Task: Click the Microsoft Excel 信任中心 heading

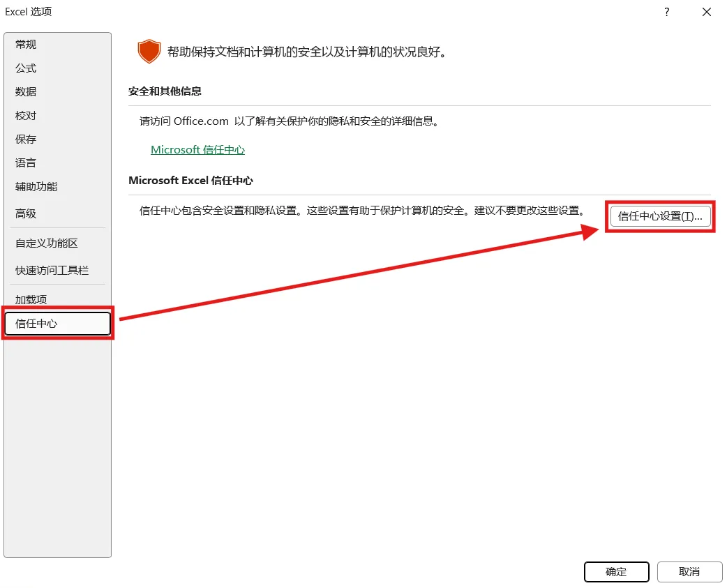Action: (x=190, y=180)
